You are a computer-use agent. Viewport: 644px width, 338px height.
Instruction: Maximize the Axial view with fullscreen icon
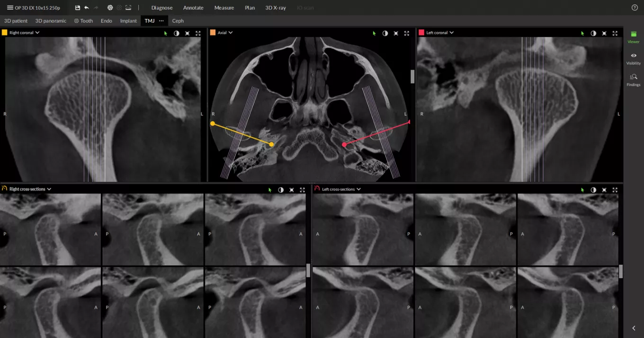[x=407, y=33]
